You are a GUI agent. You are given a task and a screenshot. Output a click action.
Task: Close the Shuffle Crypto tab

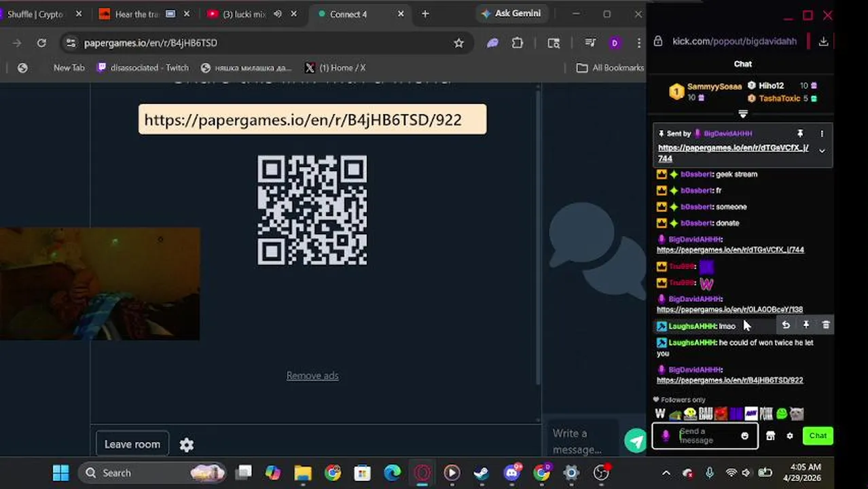pyautogui.click(x=79, y=14)
